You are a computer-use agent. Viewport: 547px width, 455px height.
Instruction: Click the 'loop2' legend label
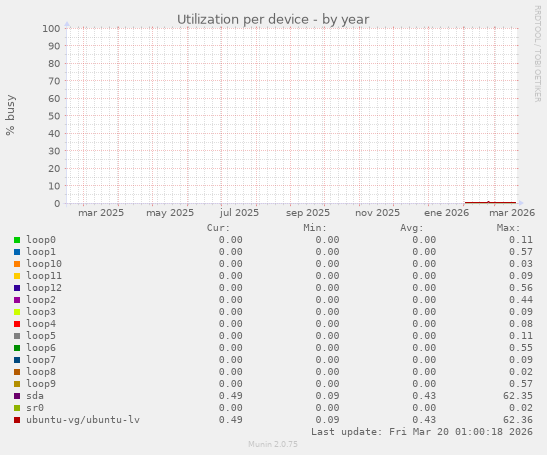click(41, 300)
